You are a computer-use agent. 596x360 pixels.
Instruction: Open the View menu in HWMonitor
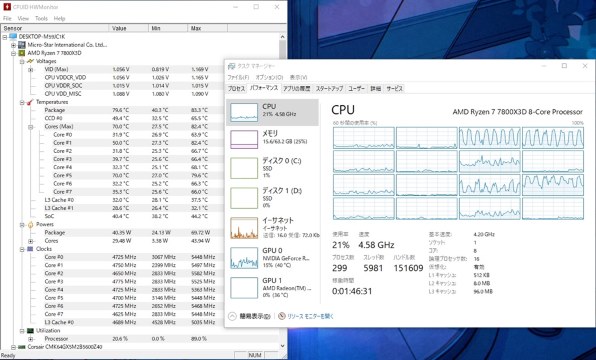pos(23,18)
